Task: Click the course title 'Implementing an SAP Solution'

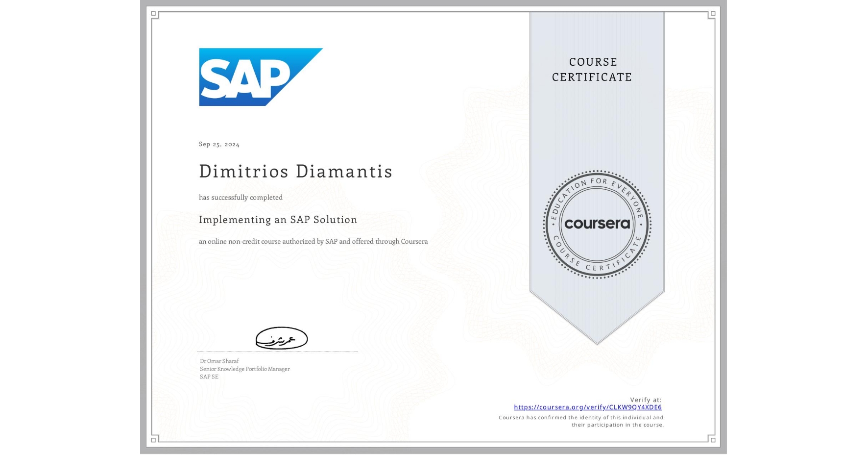Action: [278, 220]
